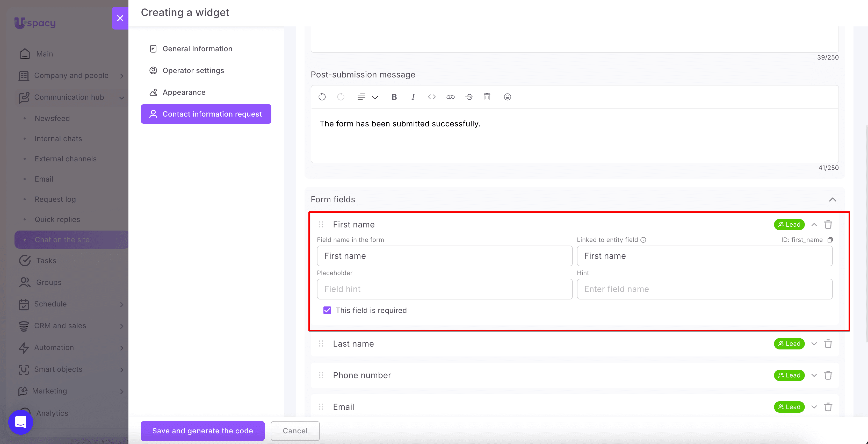The height and width of the screenshot is (444, 868).
Task: Click the Placeholder input field
Action: 444,289
